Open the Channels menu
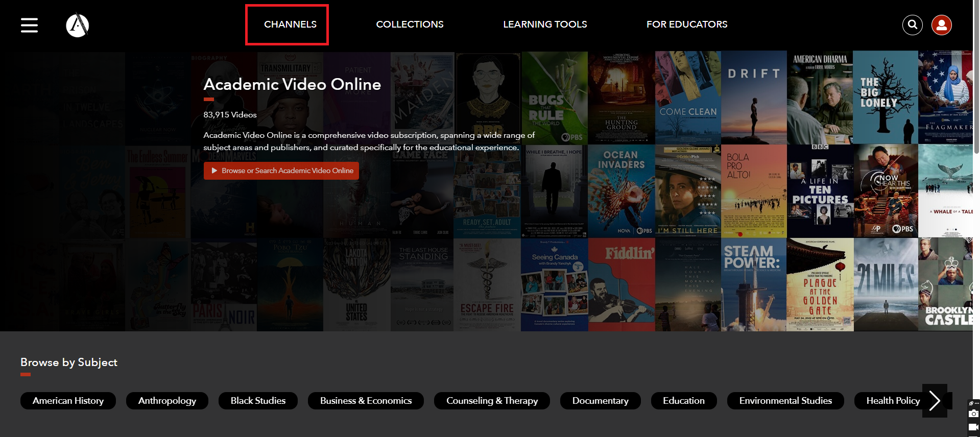 click(290, 25)
